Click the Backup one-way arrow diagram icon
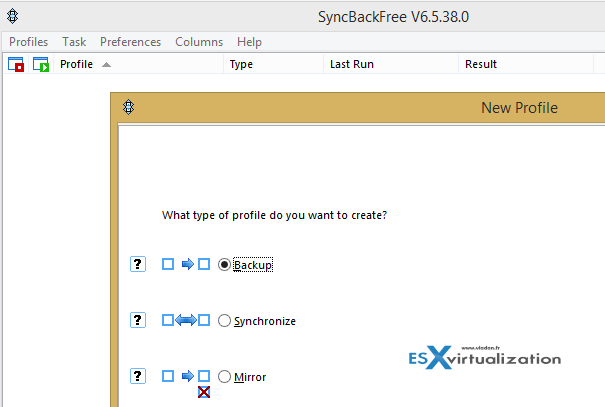605x407 pixels. pos(186,264)
